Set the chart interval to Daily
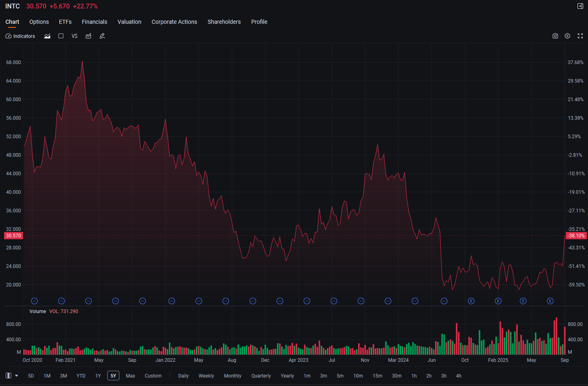 pyautogui.click(x=183, y=376)
